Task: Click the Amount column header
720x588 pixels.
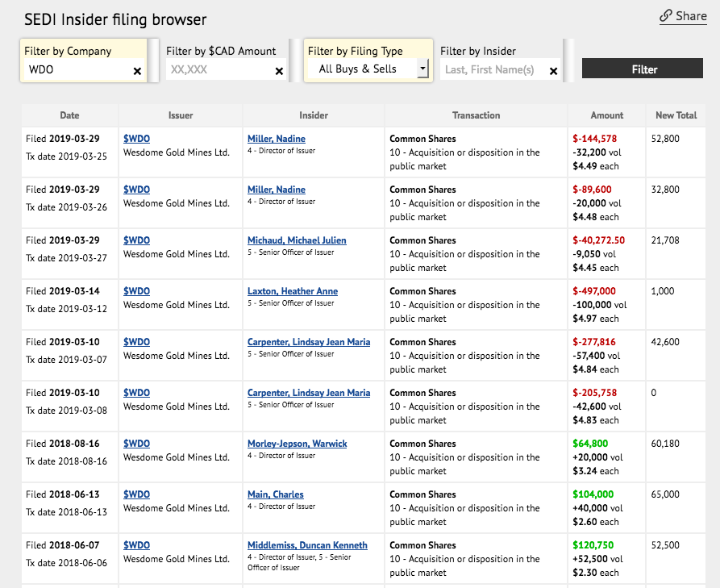Action: (607, 115)
